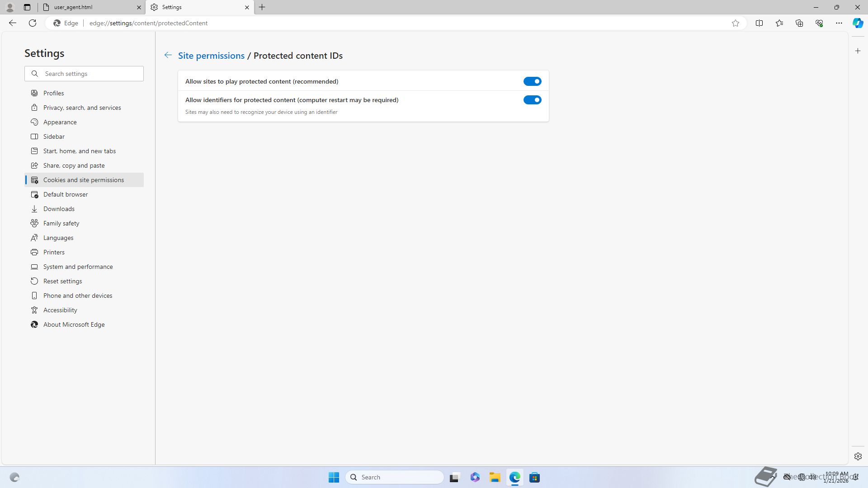The width and height of the screenshot is (868, 488).
Task: Click sidebar customize gear icon
Action: click(858, 456)
